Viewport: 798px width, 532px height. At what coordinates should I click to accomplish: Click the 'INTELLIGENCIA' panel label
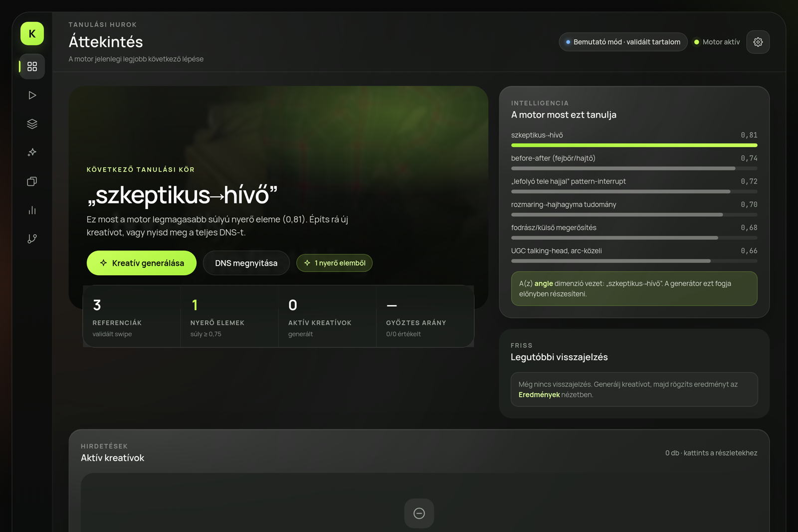[x=540, y=103]
